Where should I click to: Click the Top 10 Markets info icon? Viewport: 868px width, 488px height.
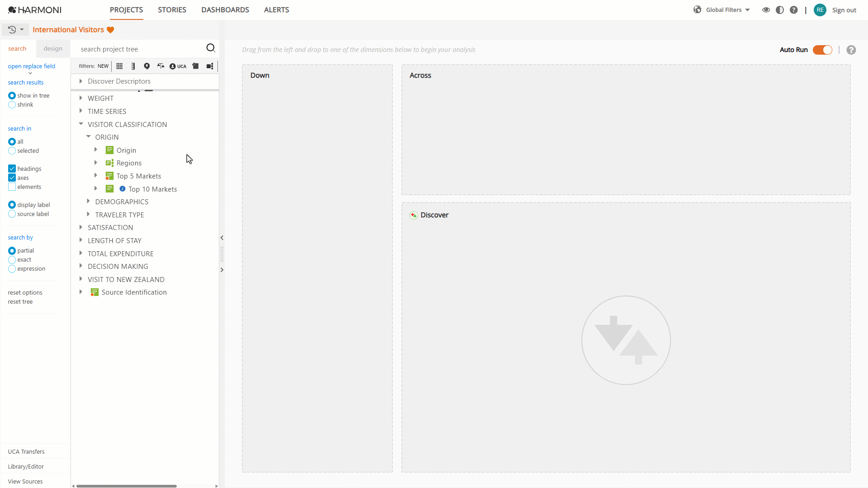(123, 189)
